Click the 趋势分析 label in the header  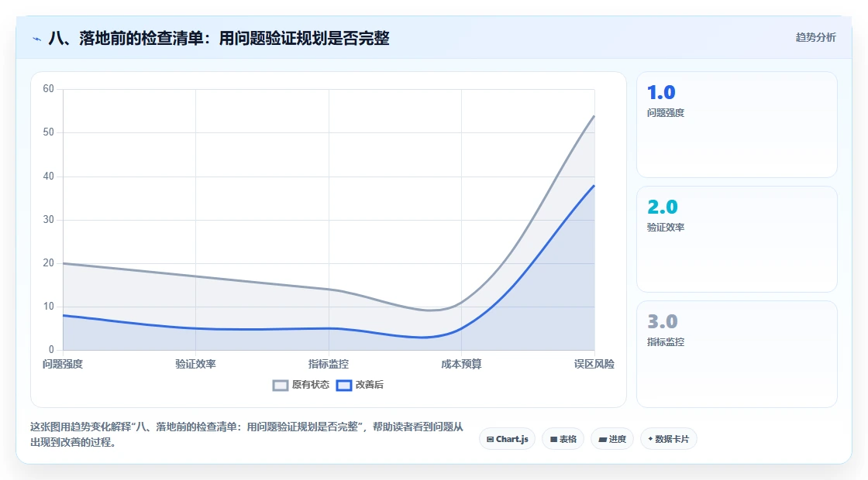pos(816,38)
